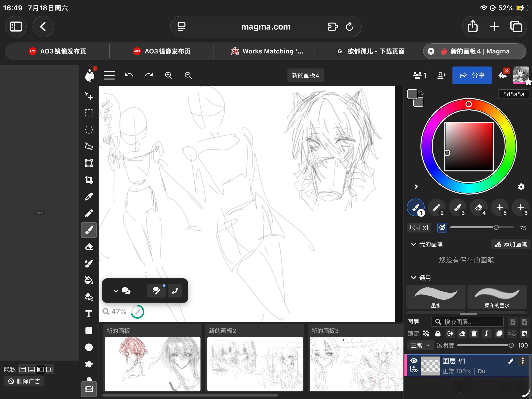
Task: Select the eraser tool in left toolbar
Action: (89, 247)
